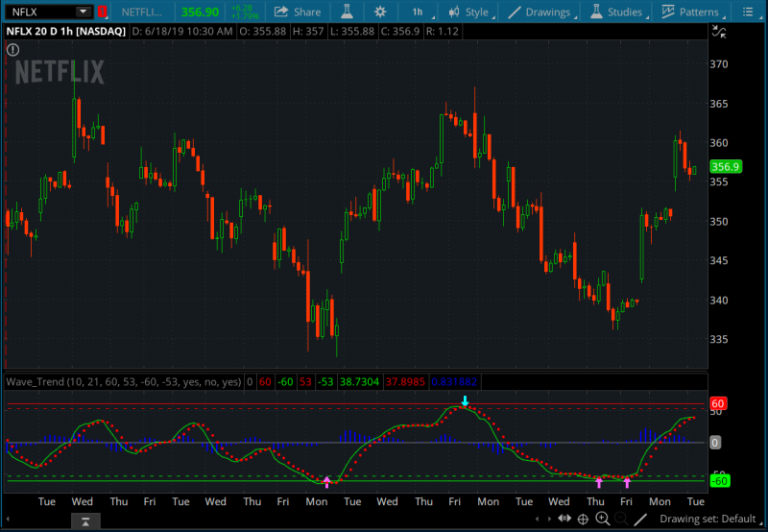
Task: Click the magenta up arrow at Friday
Action: [x=627, y=482]
